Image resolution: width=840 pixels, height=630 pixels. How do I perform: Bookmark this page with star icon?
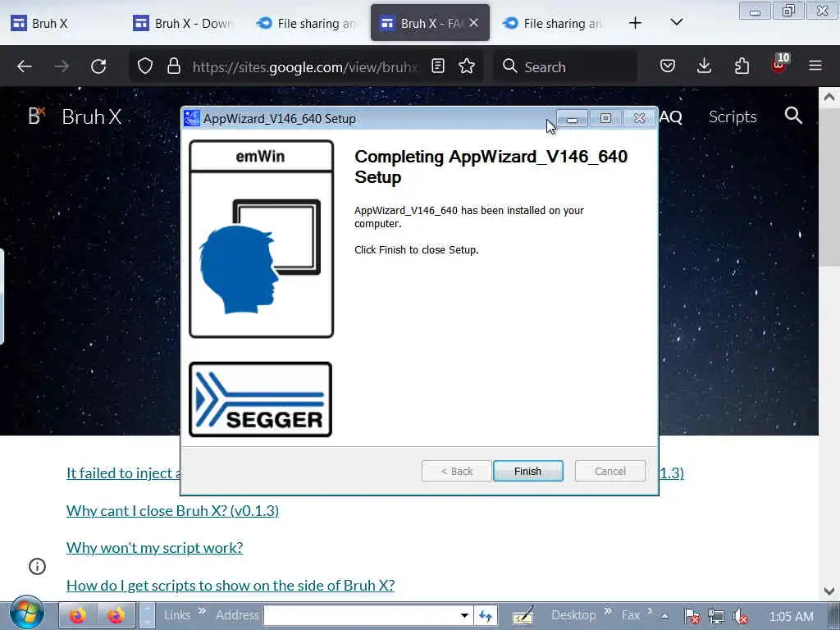[467, 66]
